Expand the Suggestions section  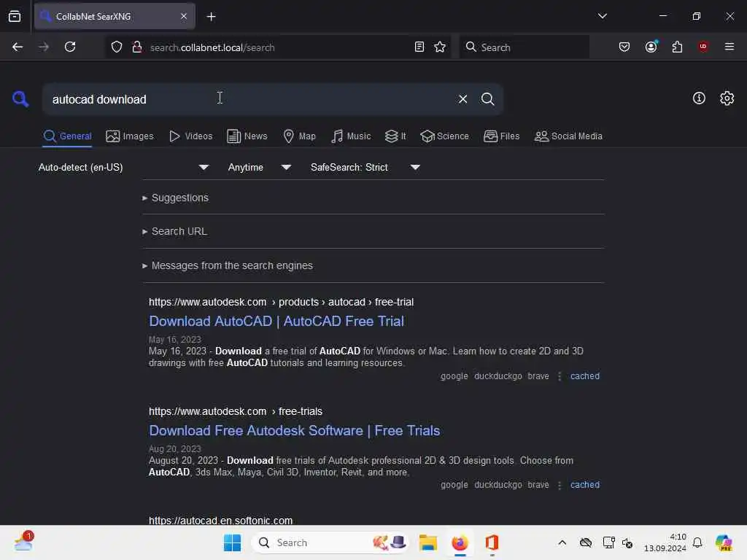click(175, 198)
